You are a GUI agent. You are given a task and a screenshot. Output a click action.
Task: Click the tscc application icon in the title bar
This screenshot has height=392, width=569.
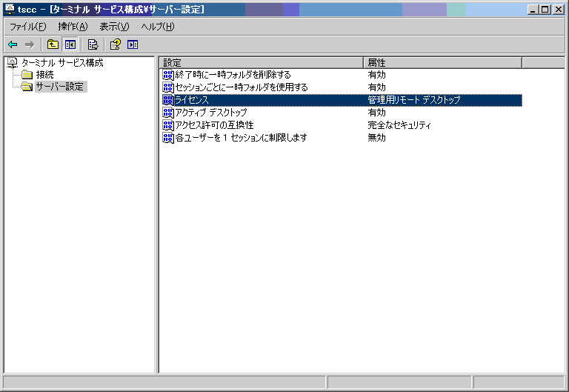10,9
